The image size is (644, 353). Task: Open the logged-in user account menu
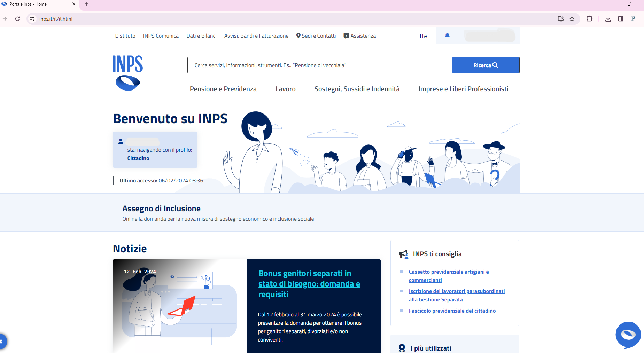490,36
